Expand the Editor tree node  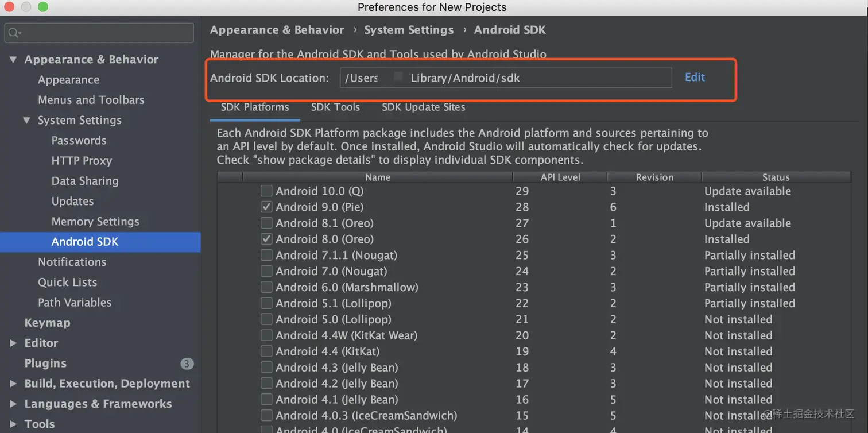tap(13, 343)
